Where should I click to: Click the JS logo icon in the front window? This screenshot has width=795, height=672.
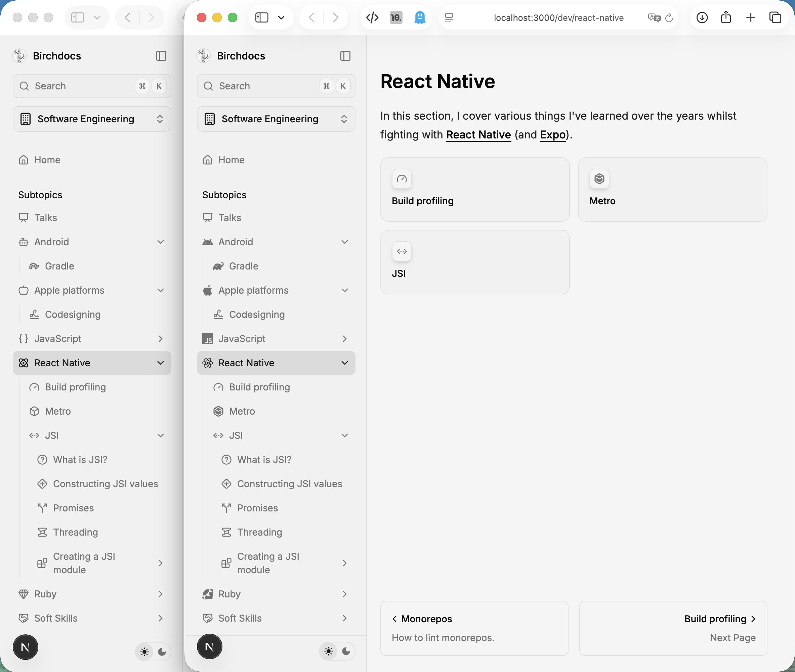(208, 339)
